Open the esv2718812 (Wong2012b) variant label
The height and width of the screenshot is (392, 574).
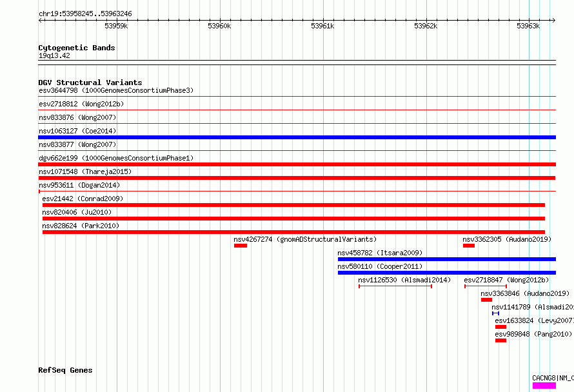coord(81,104)
